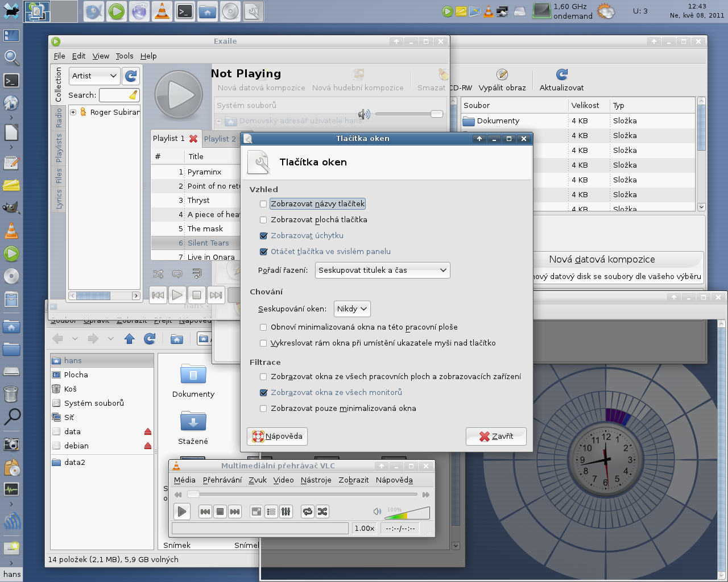Viewport: 728px width, 582px height.
Task: Click VLC previous media button
Action: coord(205,512)
